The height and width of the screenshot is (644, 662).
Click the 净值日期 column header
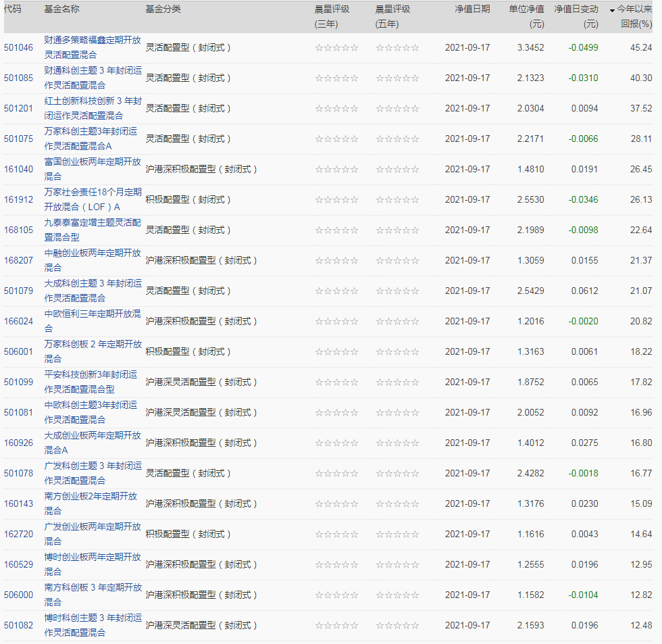[472, 9]
